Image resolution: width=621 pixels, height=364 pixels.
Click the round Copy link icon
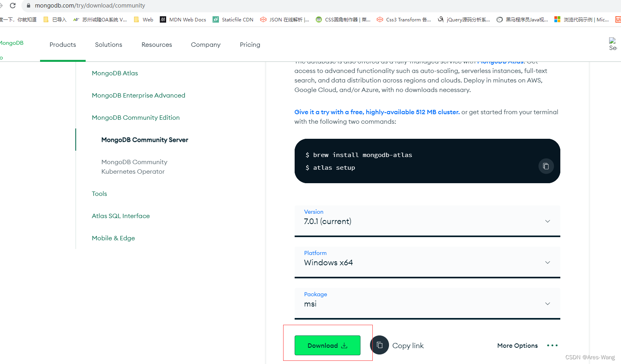coord(379,345)
